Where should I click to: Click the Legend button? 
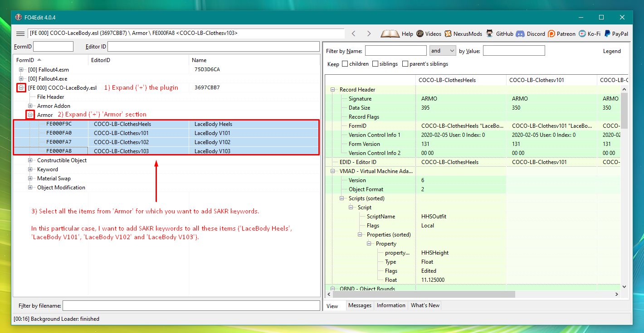pos(612,51)
